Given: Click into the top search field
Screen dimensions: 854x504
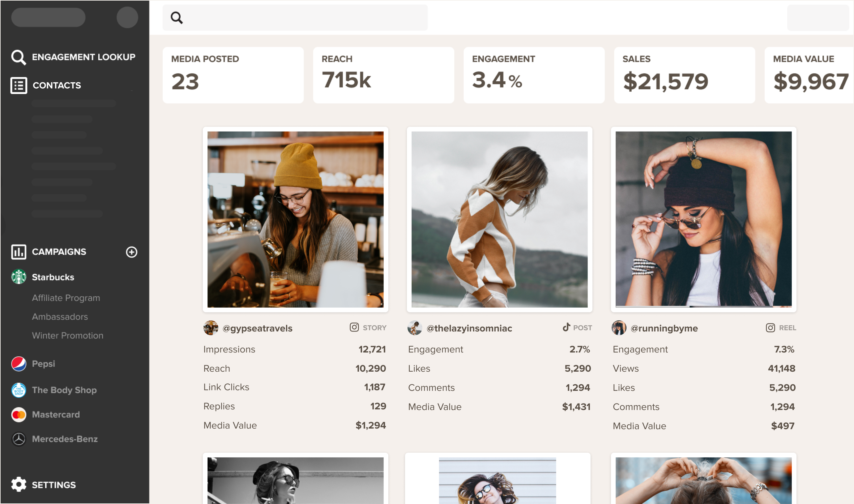Looking at the screenshot, I should pos(295,18).
